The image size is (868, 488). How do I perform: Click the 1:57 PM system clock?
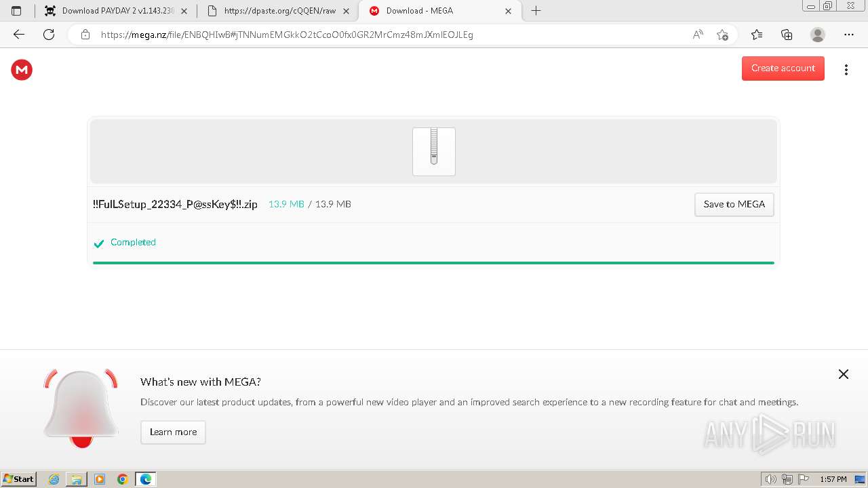tap(833, 479)
